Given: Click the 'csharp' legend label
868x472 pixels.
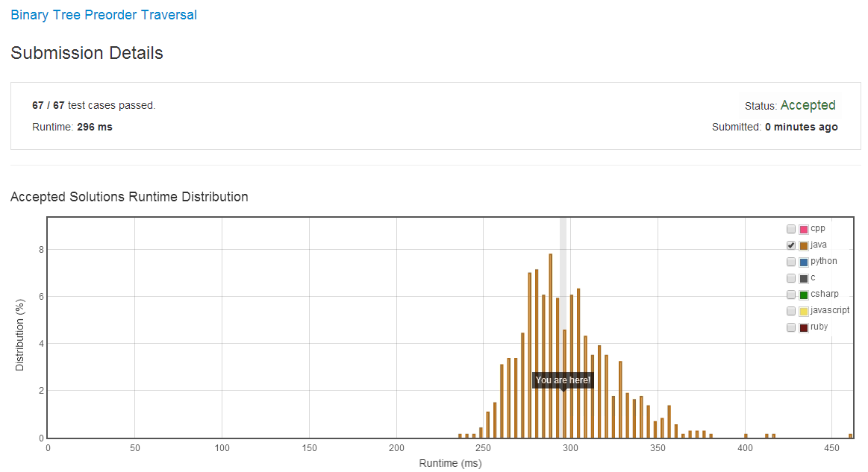Looking at the screenshot, I should tap(824, 294).
